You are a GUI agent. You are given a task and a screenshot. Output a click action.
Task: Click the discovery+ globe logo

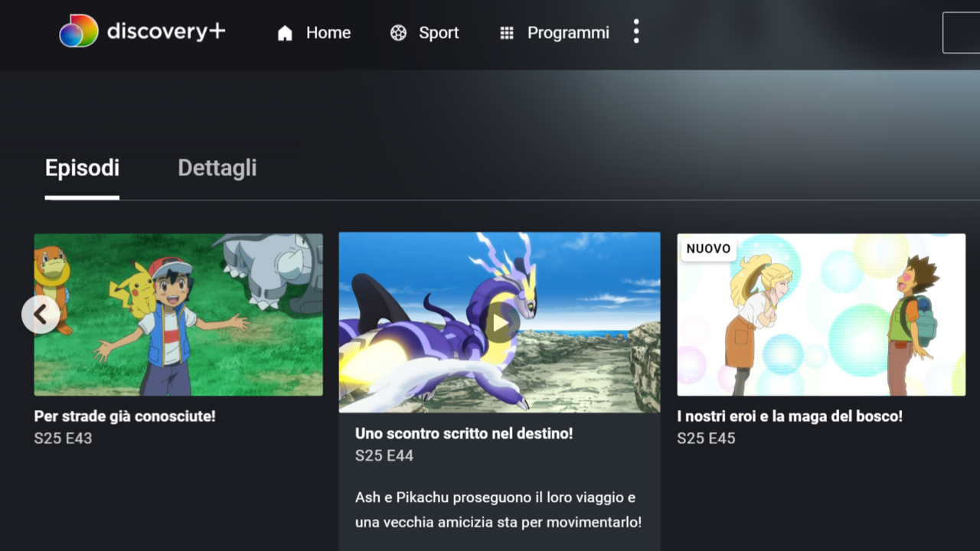coord(79,31)
